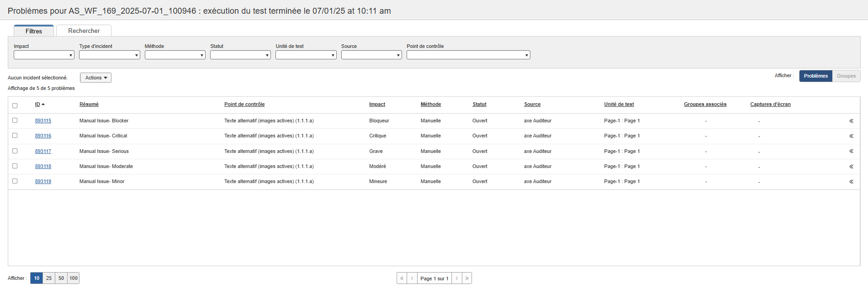The image size is (868, 289).
Task: Sort table by Résumé column header
Action: point(89,104)
